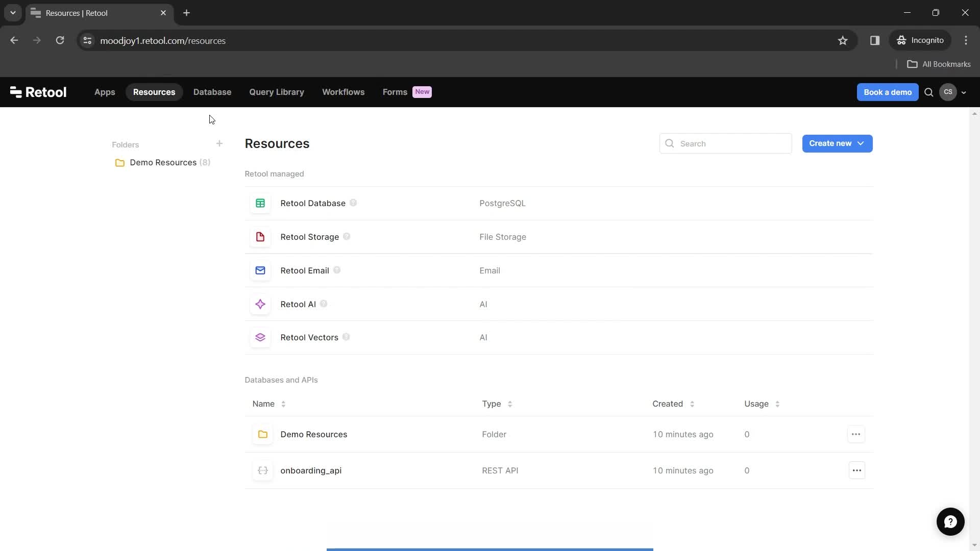Viewport: 980px width, 551px height.
Task: Open the Query Library tab
Action: coord(277,91)
